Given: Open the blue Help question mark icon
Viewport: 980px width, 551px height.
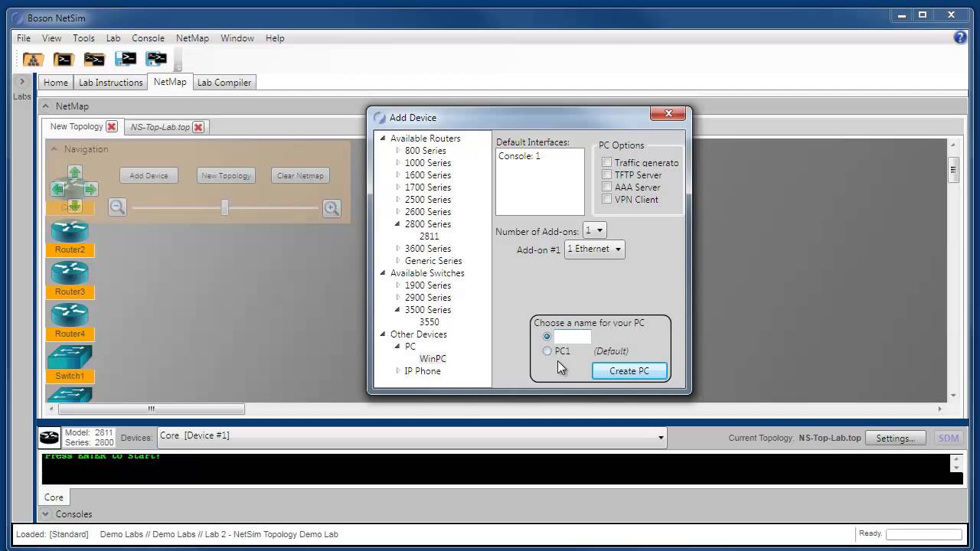Looking at the screenshot, I should (x=960, y=37).
